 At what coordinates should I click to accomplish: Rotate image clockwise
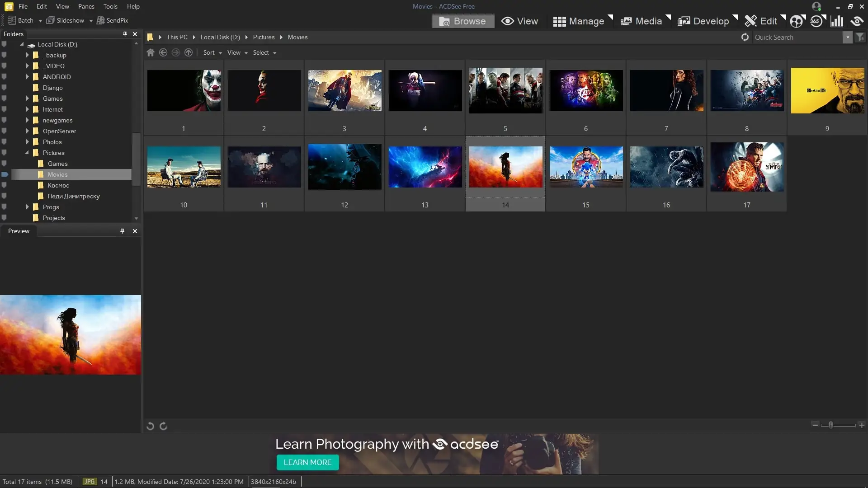click(x=164, y=426)
